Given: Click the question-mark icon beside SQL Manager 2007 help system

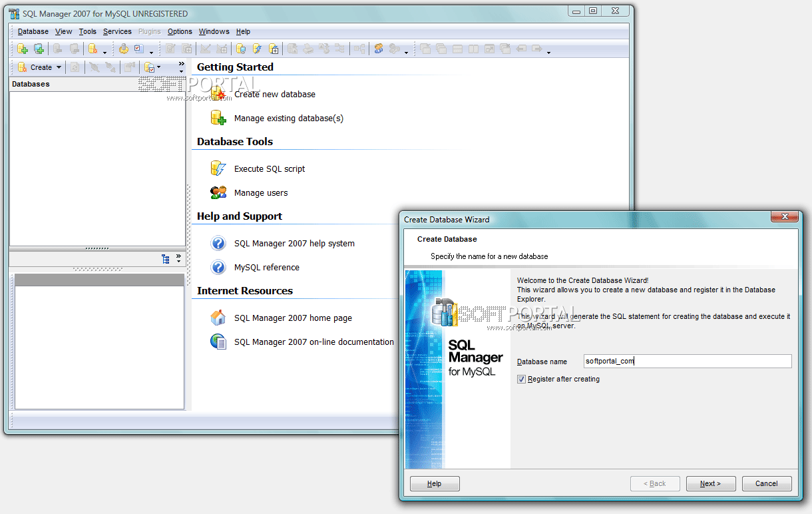Looking at the screenshot, I should (x=218, y=243).
